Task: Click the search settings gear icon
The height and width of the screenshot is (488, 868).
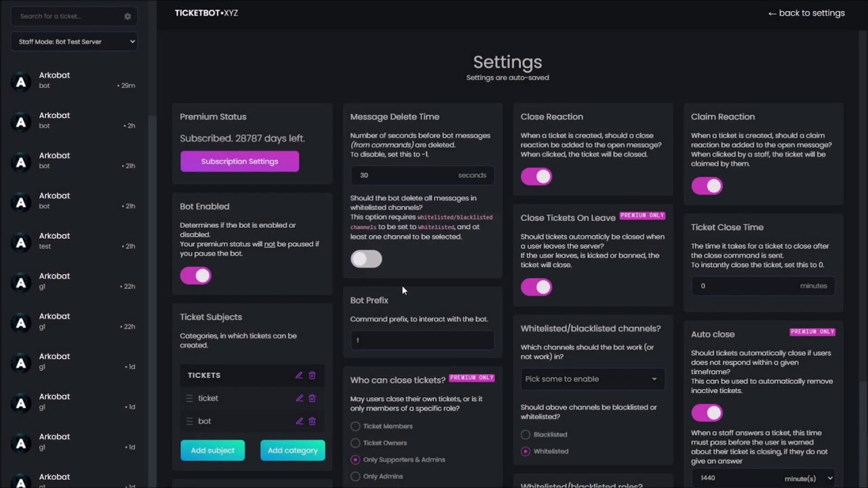Action: pos(127,16)
